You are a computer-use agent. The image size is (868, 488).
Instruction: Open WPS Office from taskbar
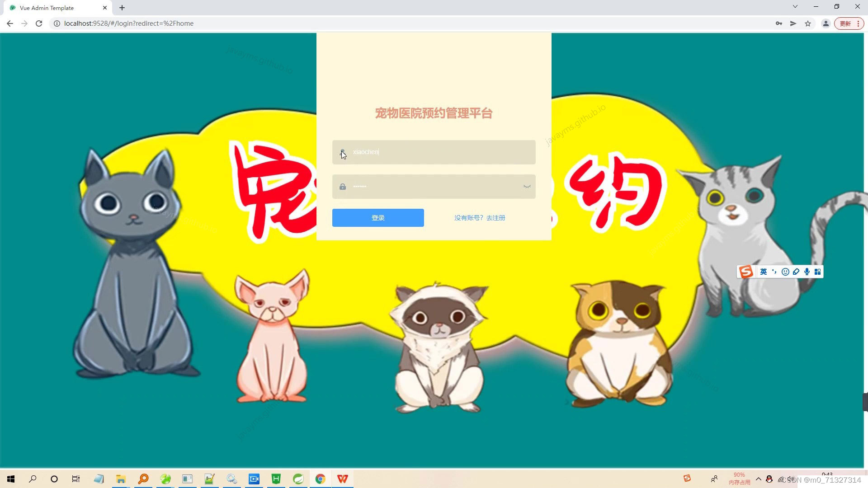(x=342, y=479)
